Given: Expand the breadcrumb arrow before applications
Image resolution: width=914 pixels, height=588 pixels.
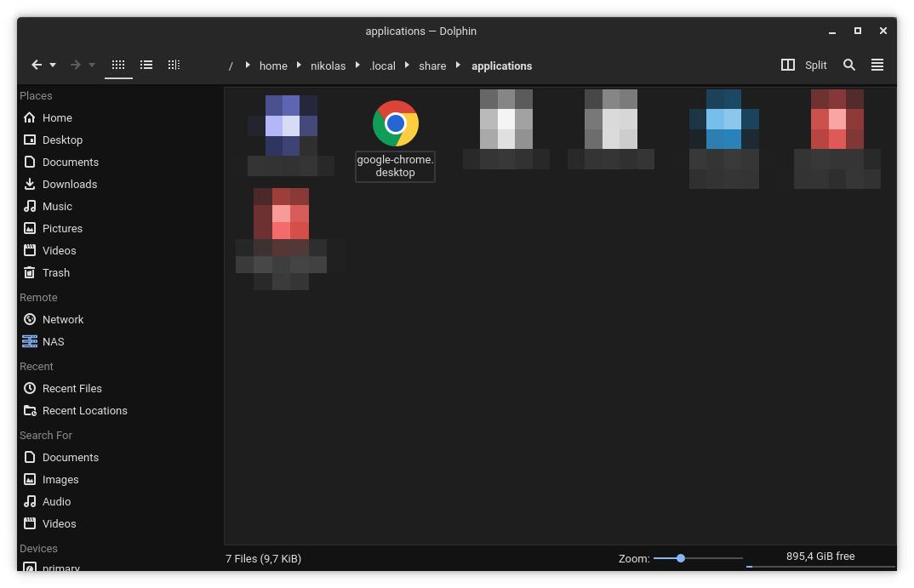Looking at the screenshot, I should click(459, 66).
